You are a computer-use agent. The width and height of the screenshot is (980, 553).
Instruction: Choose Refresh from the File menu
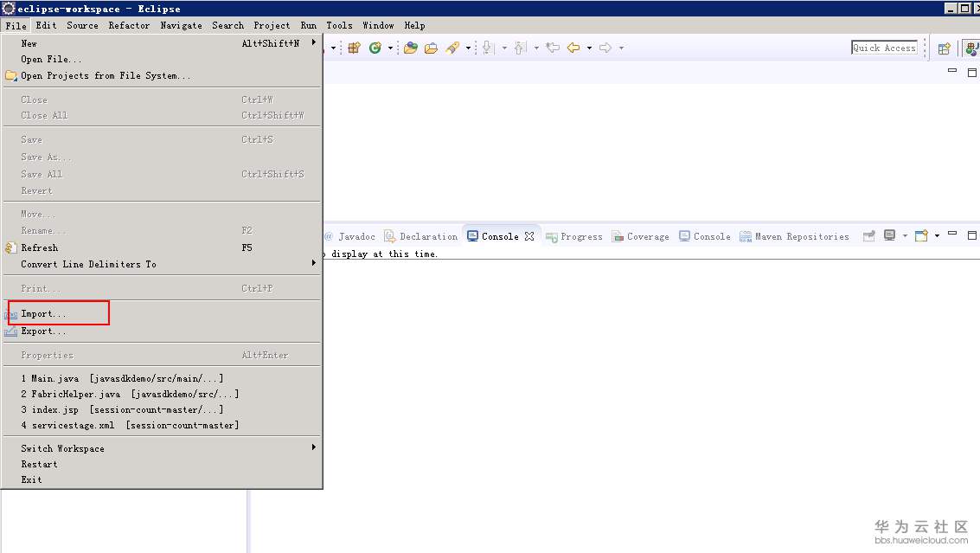162,248
